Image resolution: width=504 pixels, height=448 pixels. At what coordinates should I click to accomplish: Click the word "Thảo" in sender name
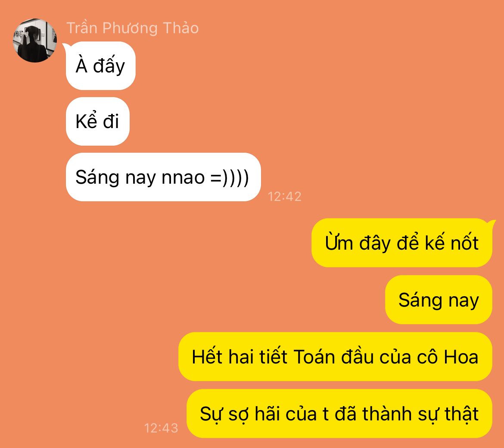[x=180, y=28]
